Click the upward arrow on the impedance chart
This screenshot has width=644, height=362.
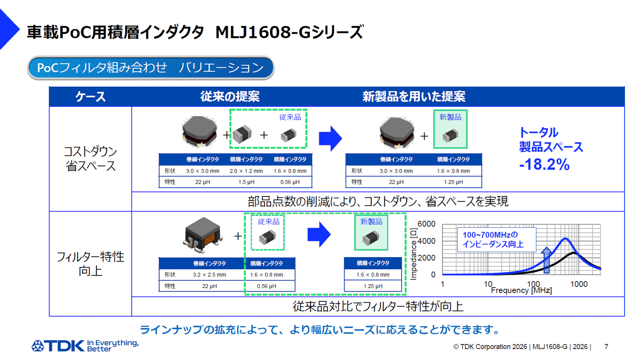click(546, 260)
